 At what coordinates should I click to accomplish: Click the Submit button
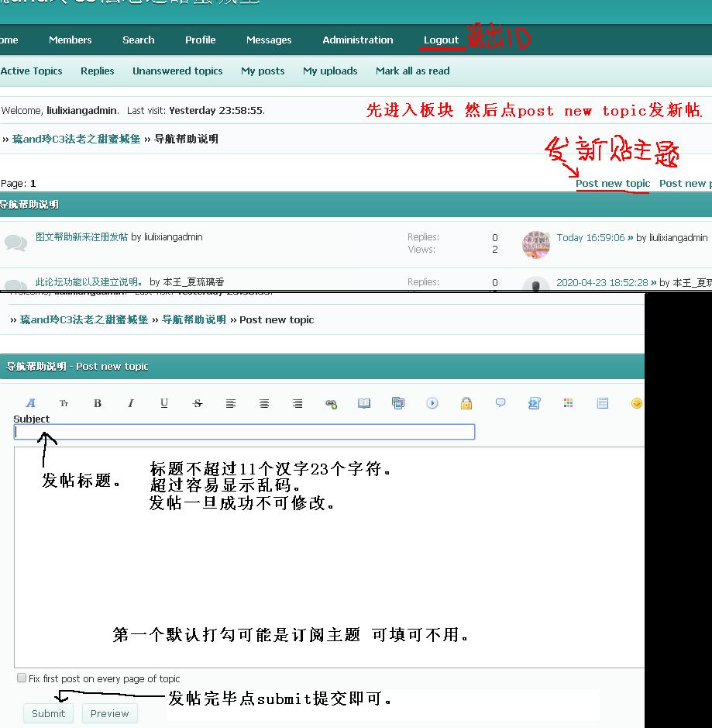click(48, 713)
